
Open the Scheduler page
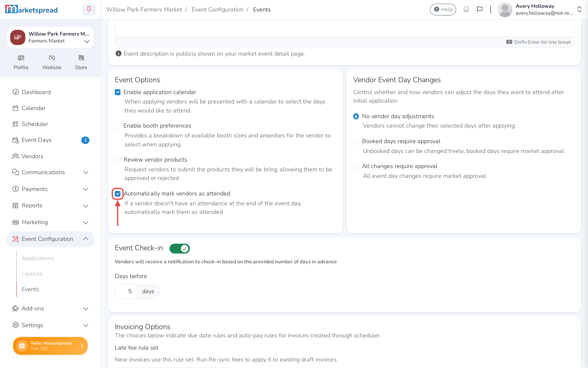coord(50,124)
